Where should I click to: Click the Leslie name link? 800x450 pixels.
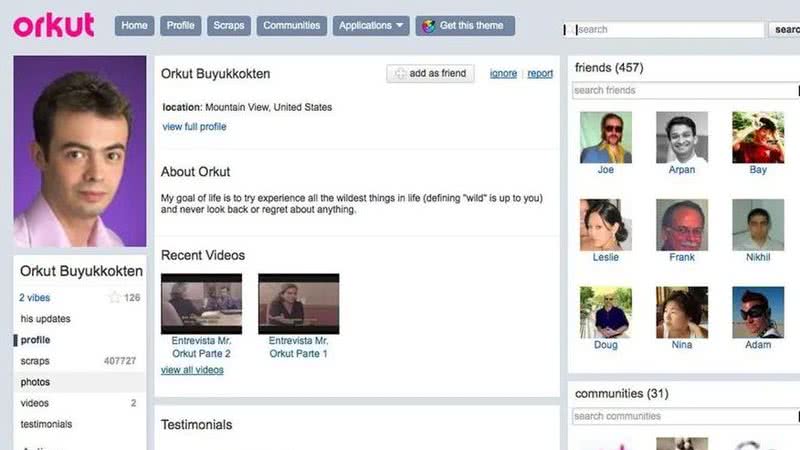point(606,257)
